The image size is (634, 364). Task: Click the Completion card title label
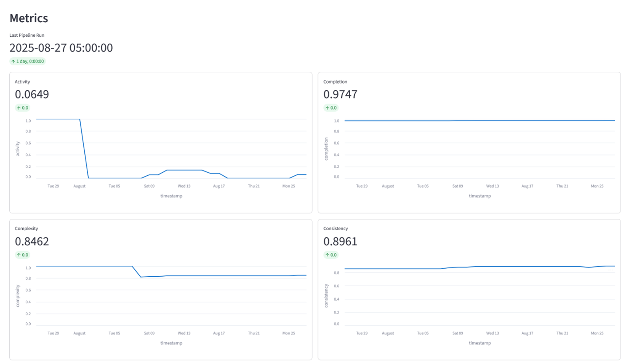pyautogui.click(x=335, y=81)
